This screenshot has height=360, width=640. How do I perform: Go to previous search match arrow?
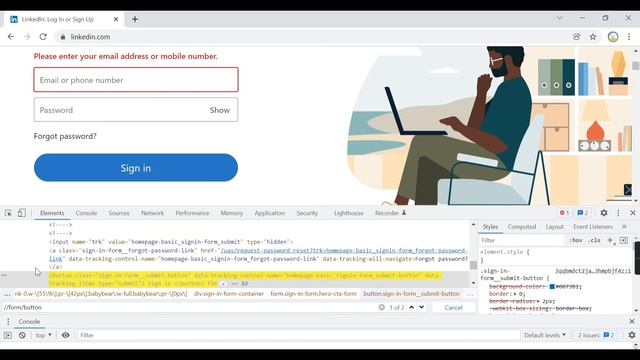411,307
